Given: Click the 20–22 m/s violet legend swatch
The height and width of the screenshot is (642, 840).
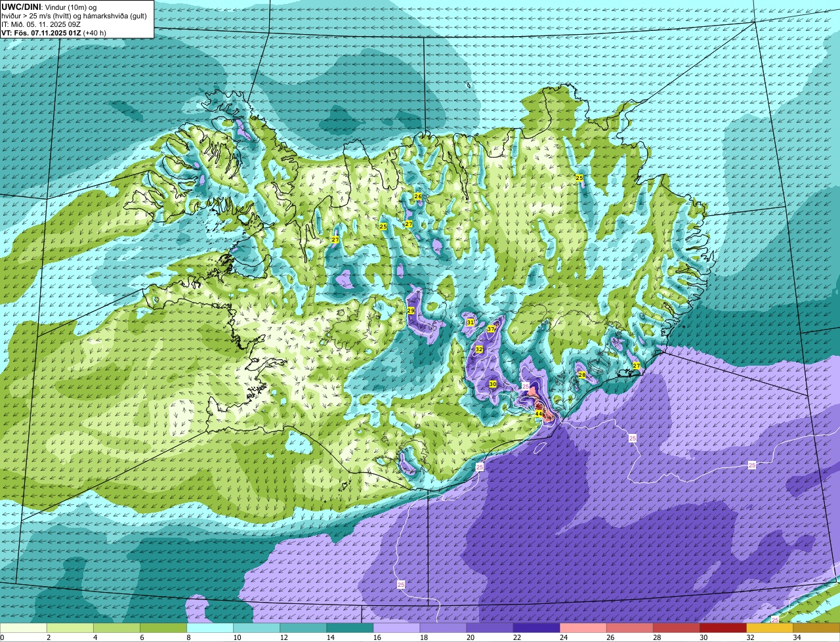Looking at the screenshot, I should click(490, 628).
